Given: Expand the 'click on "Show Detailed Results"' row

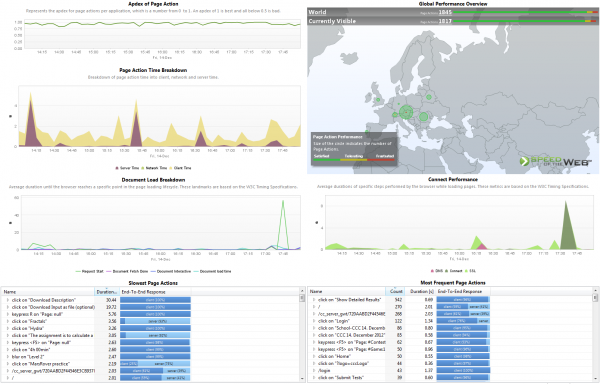Looking at the screenshot, I should [314, 300].
